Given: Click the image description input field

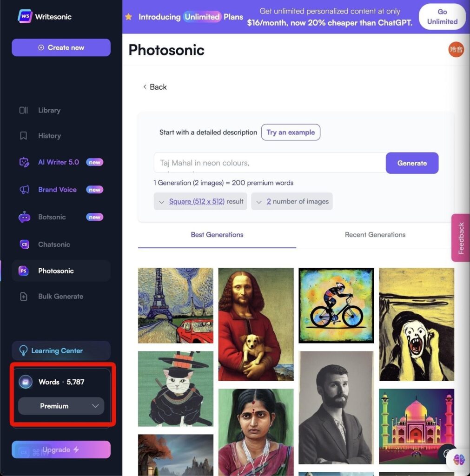Looking at the screenshot, I should tap(270, 163).
